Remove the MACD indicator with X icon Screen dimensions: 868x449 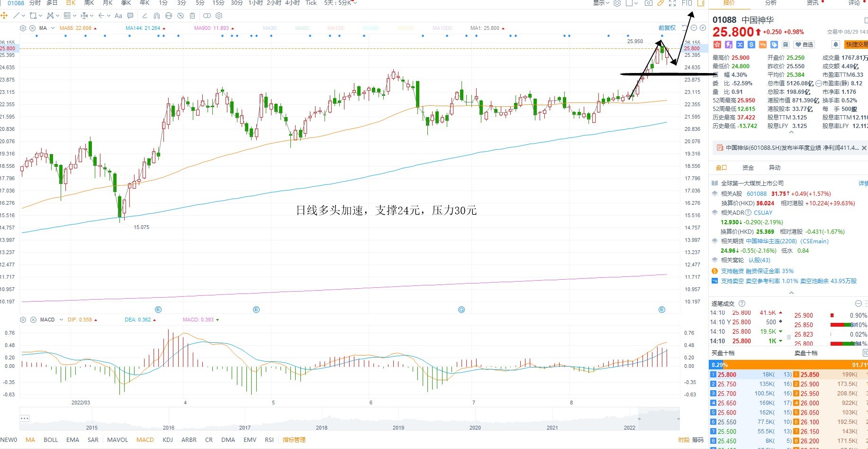pyautogui.click(x=33, y=320)
